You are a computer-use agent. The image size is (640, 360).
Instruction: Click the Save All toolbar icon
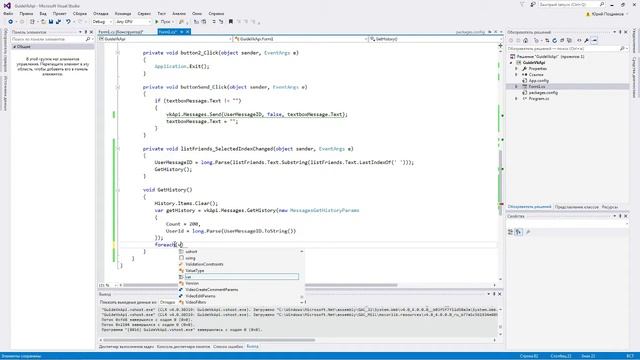click(x=58, y=22)
